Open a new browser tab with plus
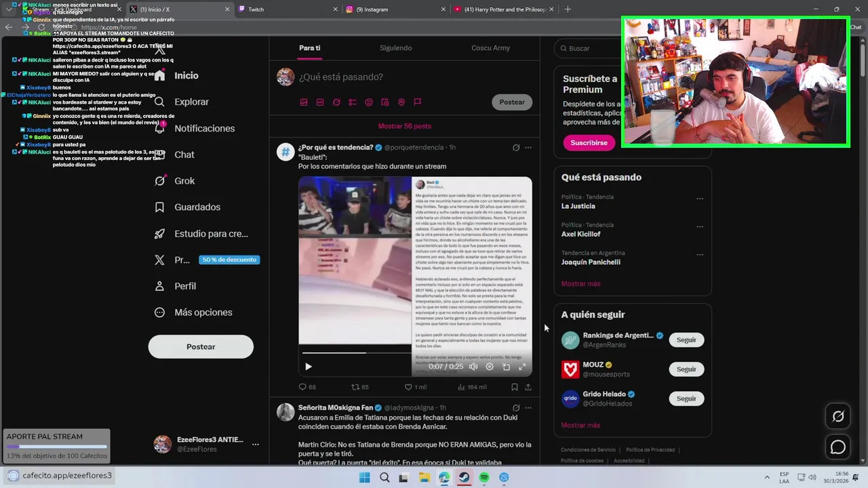 pos(568,9)
